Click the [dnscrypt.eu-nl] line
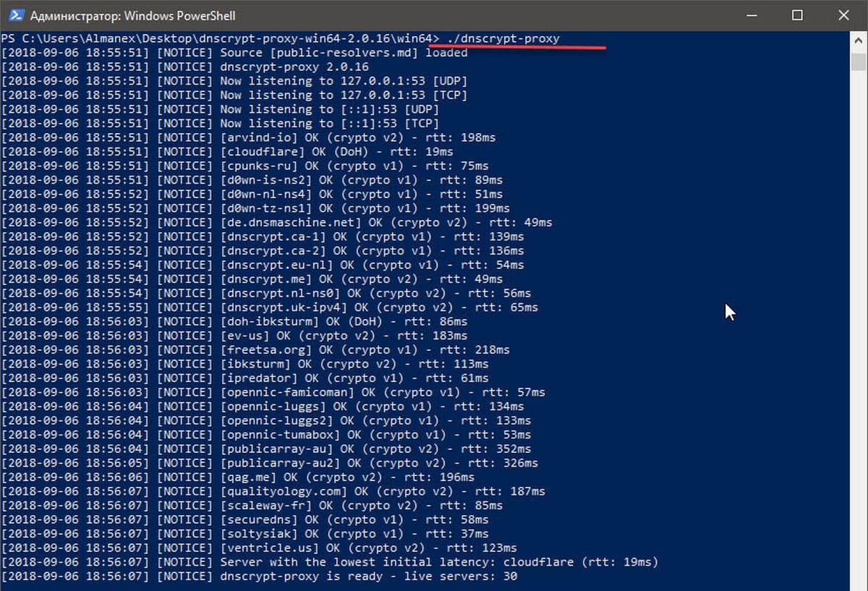This screenshot has width=868, height=591. point(263,265)
